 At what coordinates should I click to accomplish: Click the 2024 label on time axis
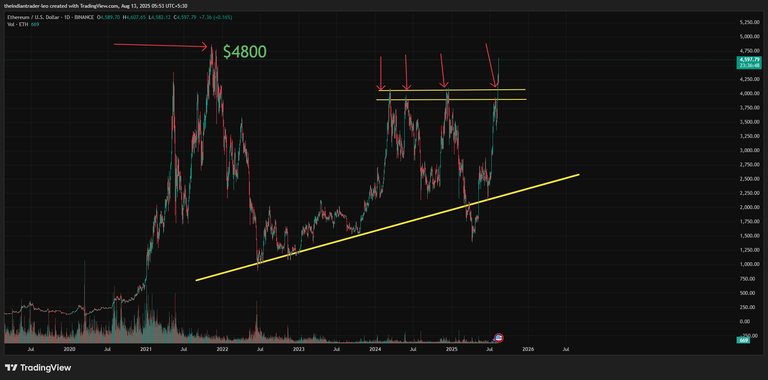point(375,350)
